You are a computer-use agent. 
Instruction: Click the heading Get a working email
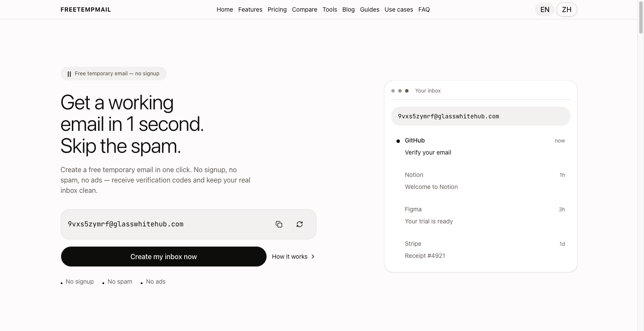click(x=132, y=124)
